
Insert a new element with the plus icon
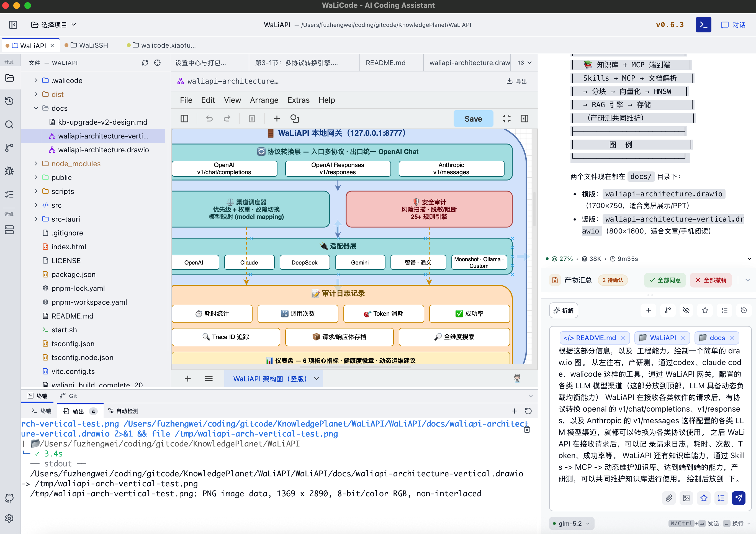pos(277,119)
